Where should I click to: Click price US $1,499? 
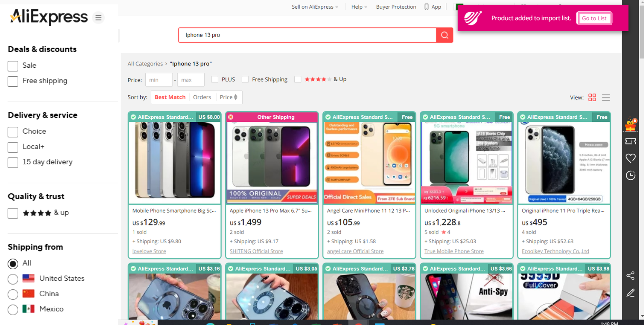pos(246,223)
